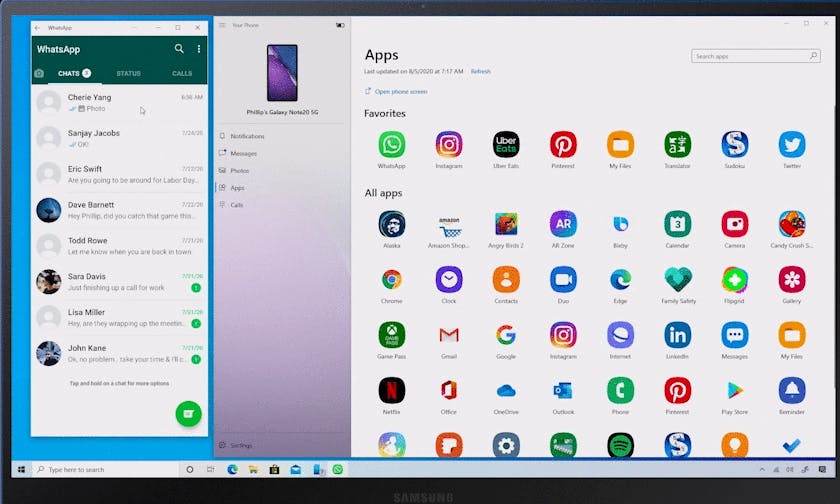Image resolution: width=840 pixels, height=504 pixels.
Task: Open Uber Eats app icon
Action: tap(506, 145)
